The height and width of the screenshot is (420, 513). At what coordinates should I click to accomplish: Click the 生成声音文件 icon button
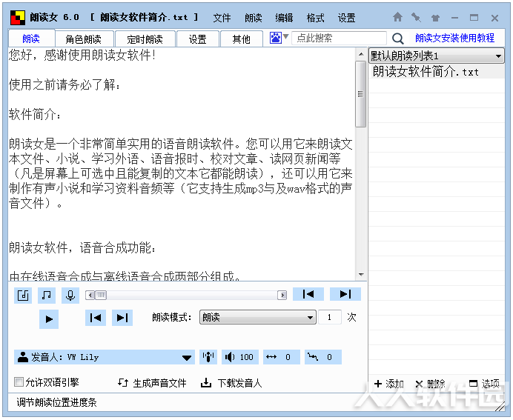tap(152, 383)
